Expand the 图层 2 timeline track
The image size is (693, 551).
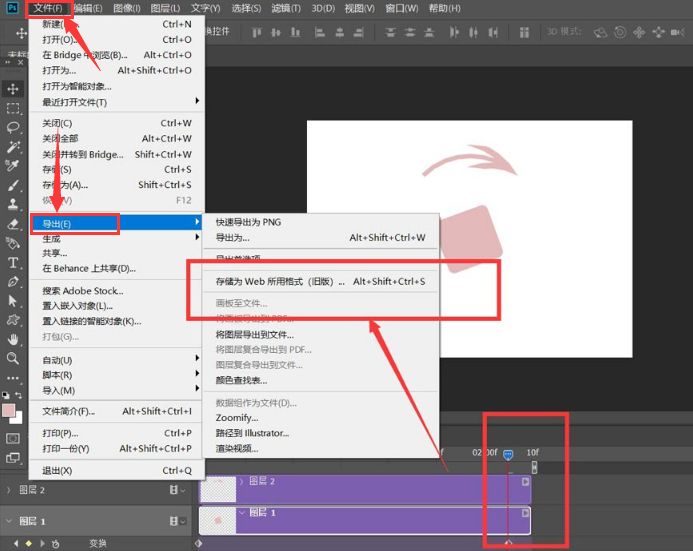click(x=9, y=490)
